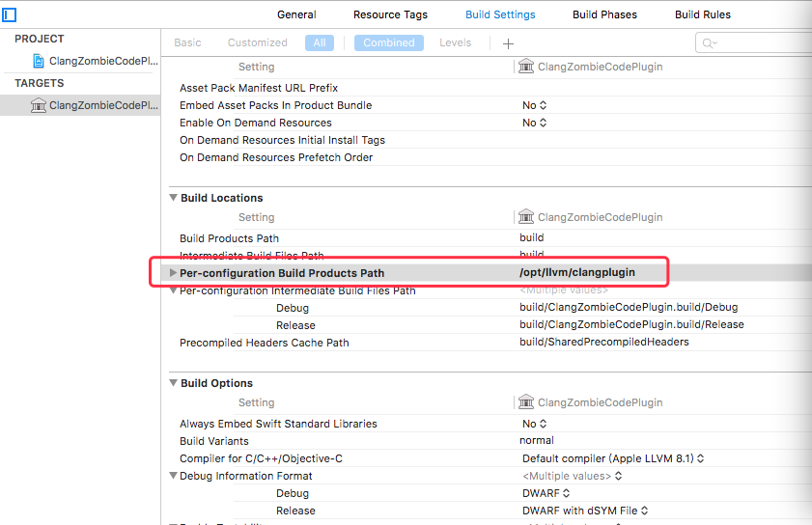
Task: Change Release DWARF with dSYM File dropdown
Action: pyautogui.click(x=585, y=511)
